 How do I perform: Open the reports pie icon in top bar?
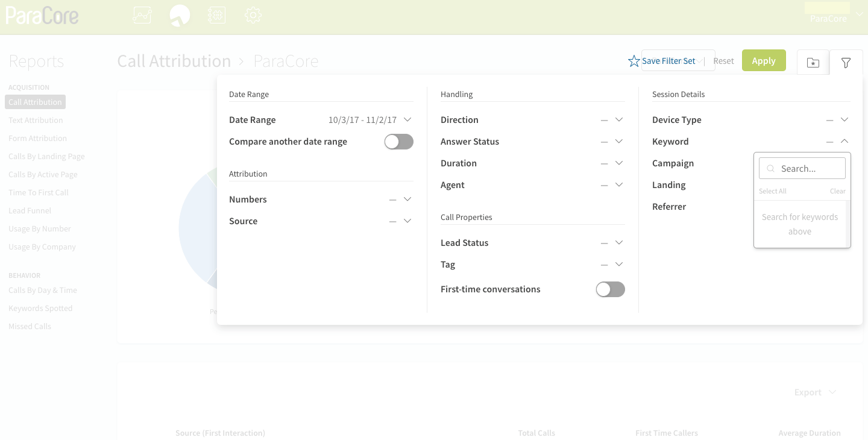point(180,15)
